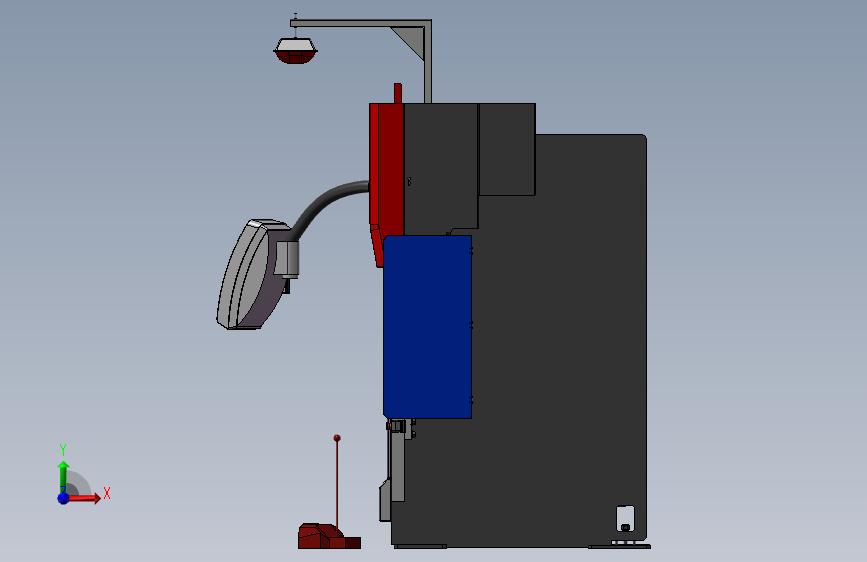Click the red pin atop the machine
Screen dimensions: 867x562
click(x=398, y=93)
